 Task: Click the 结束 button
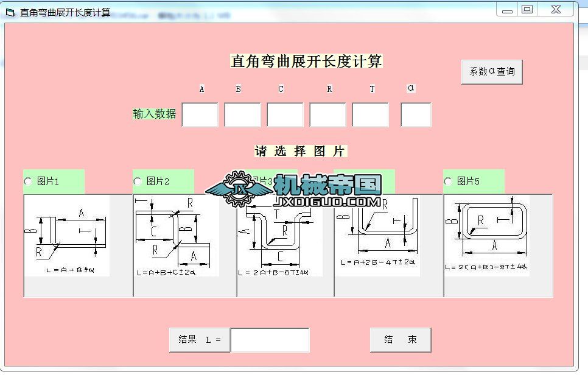[x=401, y=339]
